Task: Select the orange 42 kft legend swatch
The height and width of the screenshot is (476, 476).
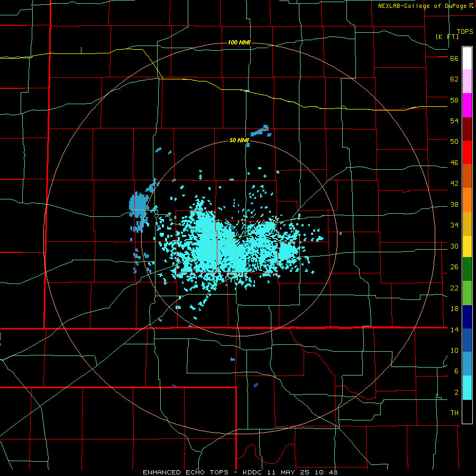Action: (467, 200)
